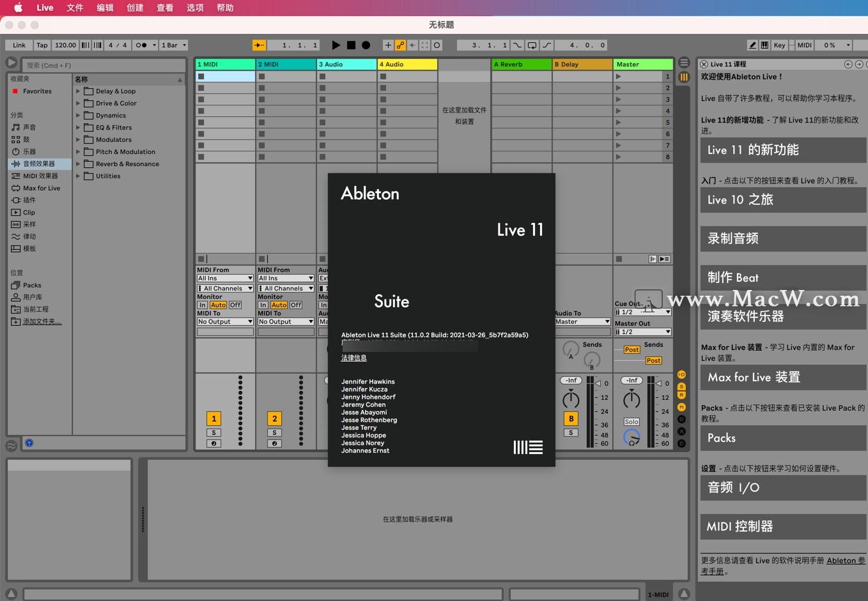Close the Live 11 lessons panel
The image size is (868, 601).
(704, 64)
